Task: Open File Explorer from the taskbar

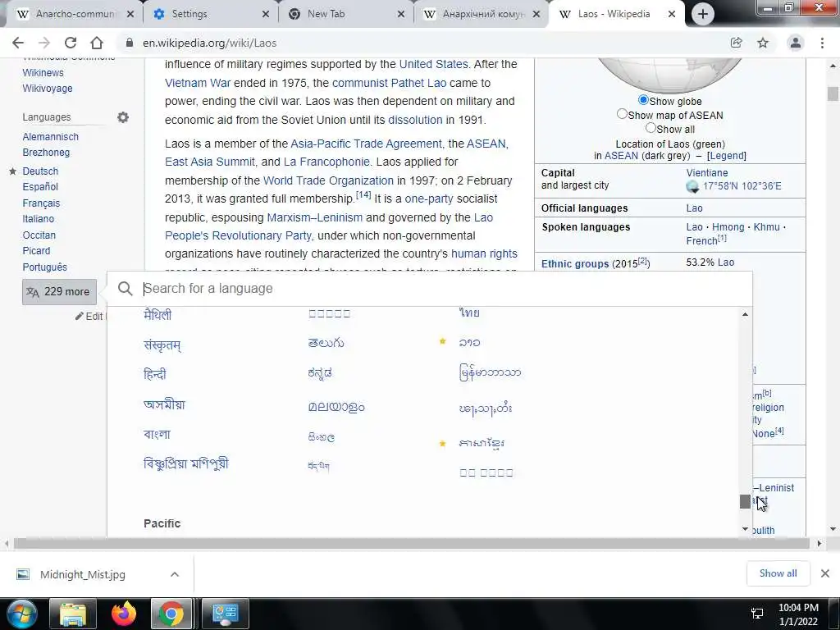Action: [x=73, y=614]
